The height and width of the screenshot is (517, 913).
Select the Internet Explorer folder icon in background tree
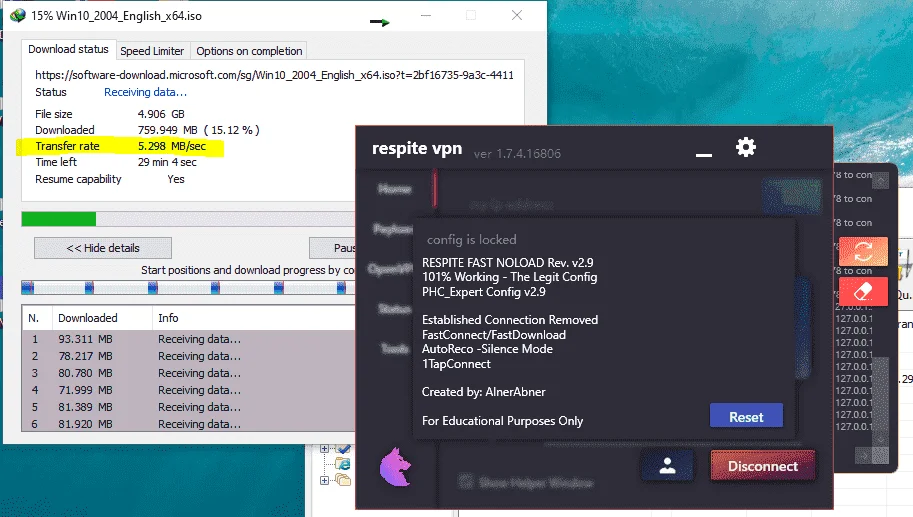click(342, 464)
